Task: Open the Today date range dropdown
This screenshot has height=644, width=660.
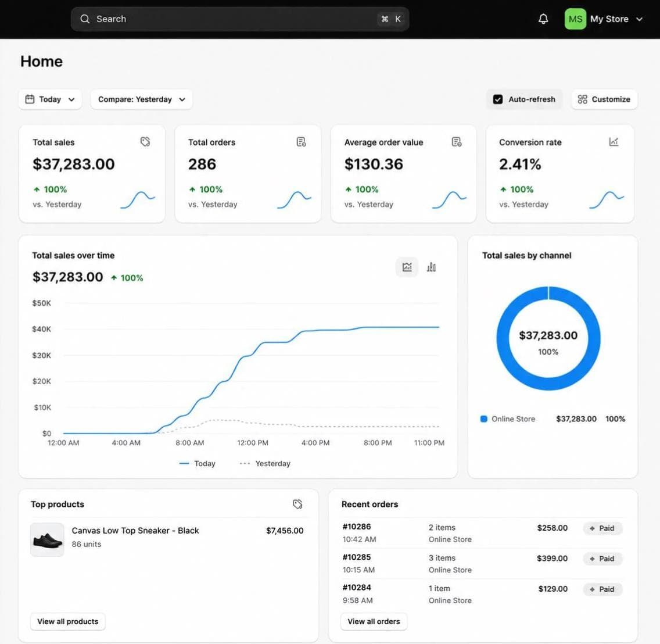Action: [x=50, y=99]
